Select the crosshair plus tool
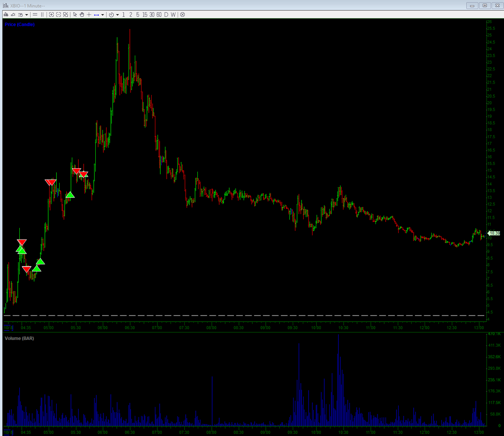Viewport: 504px width, 436px height. tap(89, 15)
